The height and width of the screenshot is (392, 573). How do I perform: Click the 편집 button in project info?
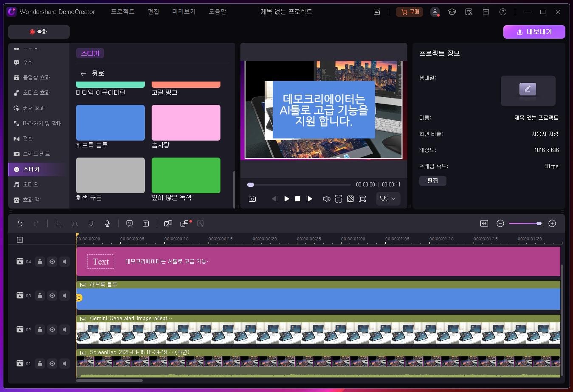click(x=433, y=181)
